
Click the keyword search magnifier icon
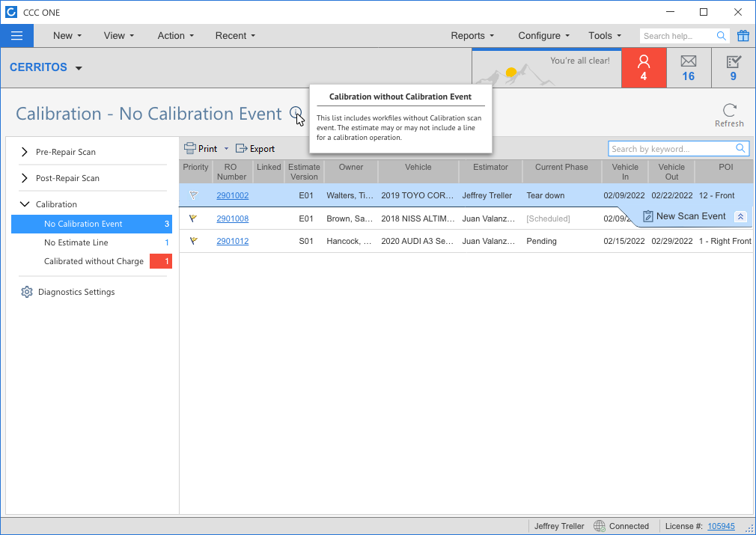740,148
